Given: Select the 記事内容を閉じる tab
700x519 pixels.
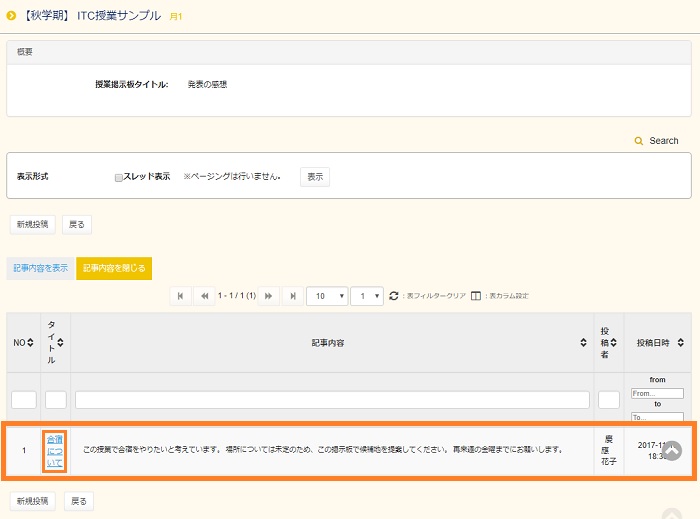Looking at the screenshot, I should (114, 268).
